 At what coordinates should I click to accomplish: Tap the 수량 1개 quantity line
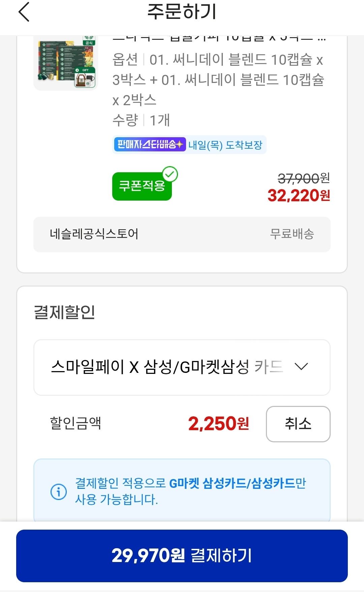pyautogui.click(x=141, y=120)
